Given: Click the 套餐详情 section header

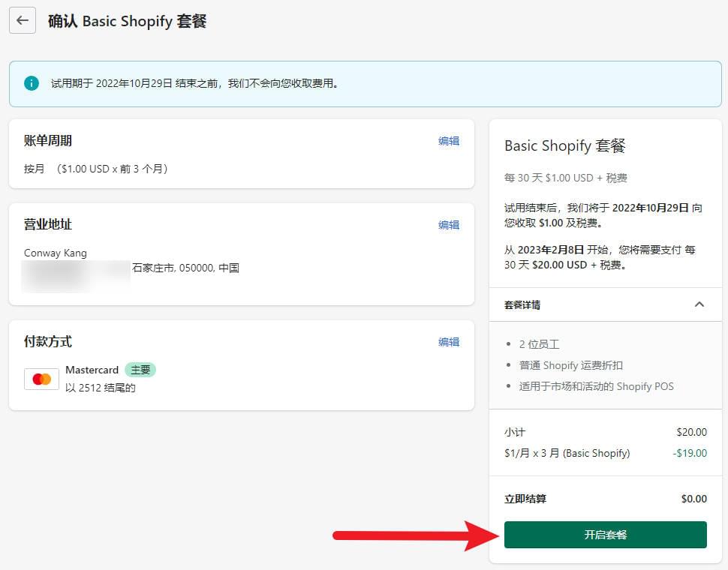Looking at the screenshot, I should click(606, 304).
